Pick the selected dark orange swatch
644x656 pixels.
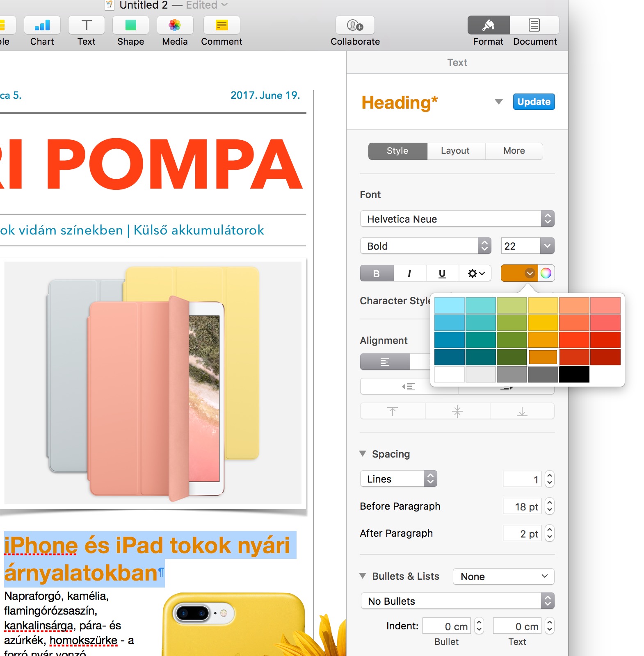click(x=543, y=357)
